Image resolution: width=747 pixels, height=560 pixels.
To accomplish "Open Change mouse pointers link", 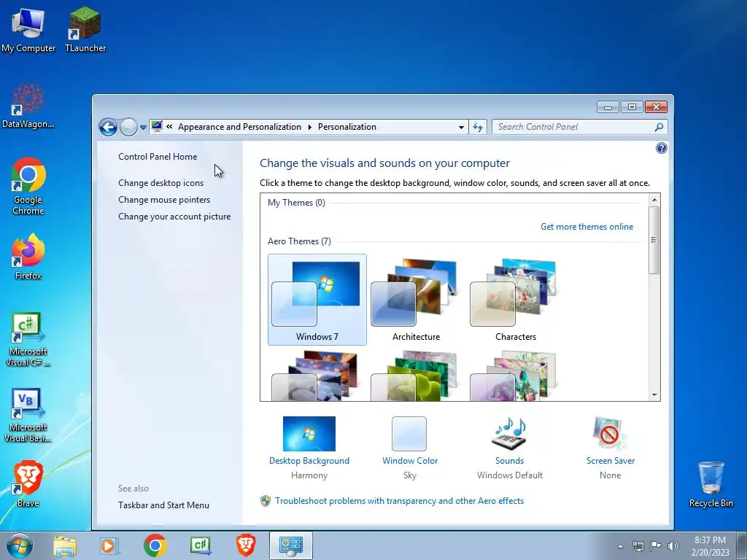I will [164, 200].
